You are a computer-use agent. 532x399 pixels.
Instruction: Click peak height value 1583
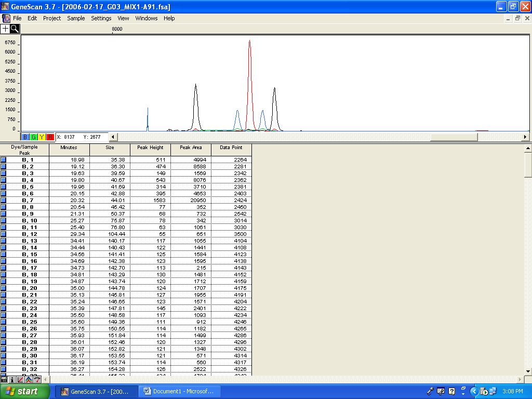pos(159,200)
